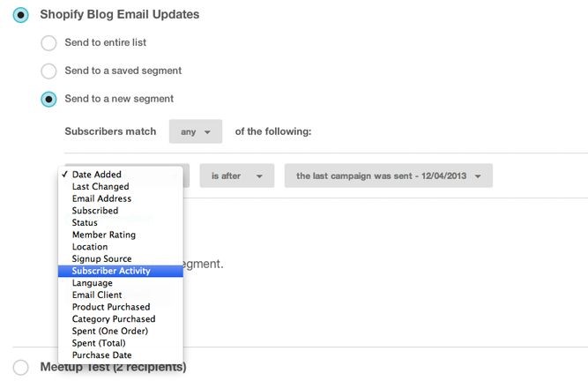Pick 'Last Changed' in the field menu
588x381 pixels.
121,186
